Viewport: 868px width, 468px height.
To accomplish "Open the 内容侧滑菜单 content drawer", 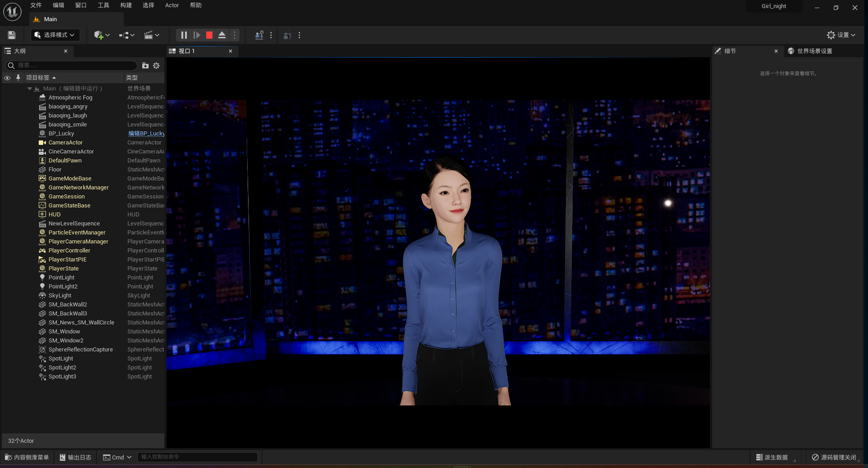I will click(27, 457).
